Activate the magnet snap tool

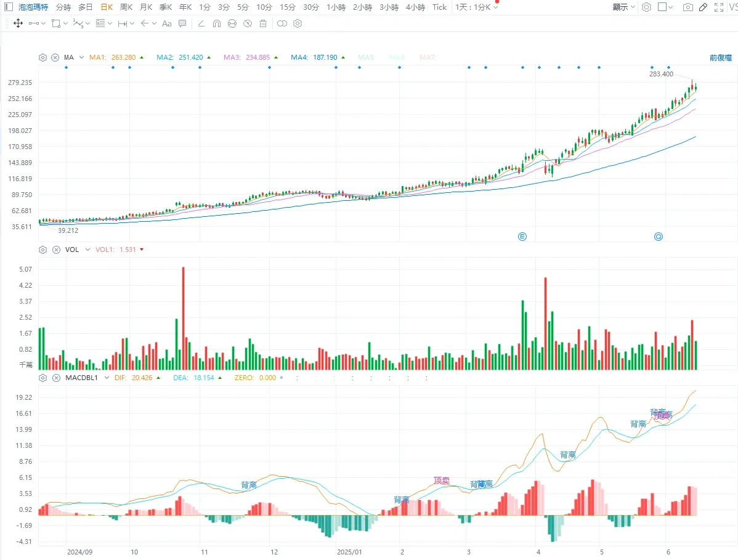[216, 23]
